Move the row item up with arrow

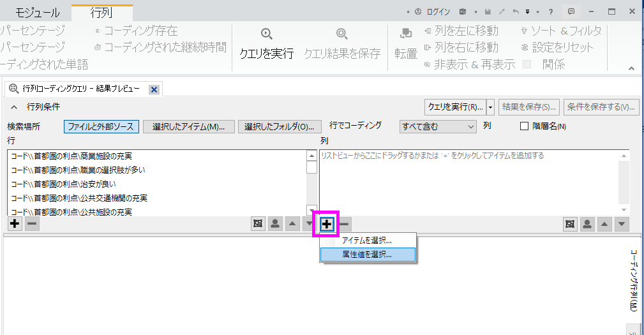293,224
